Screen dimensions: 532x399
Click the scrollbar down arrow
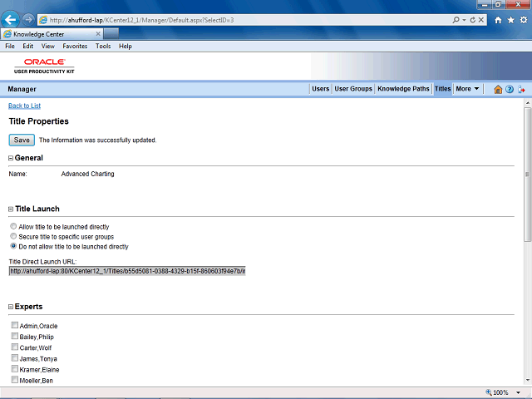(x=527, y=381)
